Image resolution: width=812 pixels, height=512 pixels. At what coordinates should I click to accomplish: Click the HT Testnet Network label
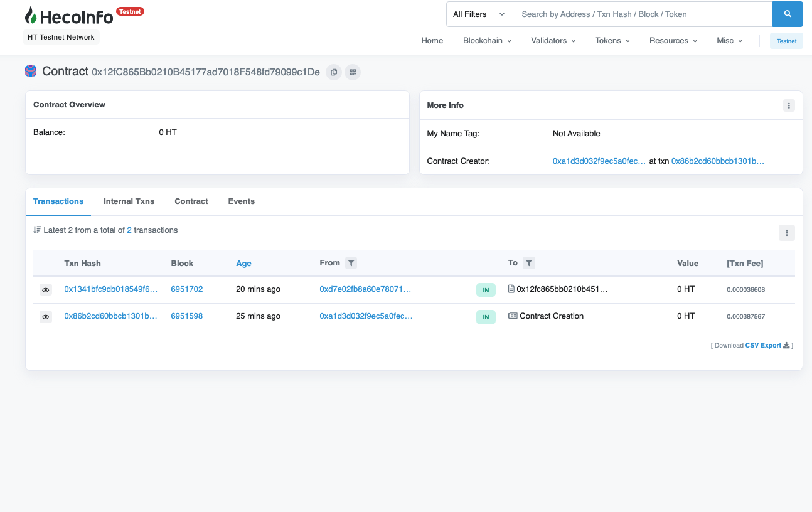pyautogui.click(x=61, y=37)
